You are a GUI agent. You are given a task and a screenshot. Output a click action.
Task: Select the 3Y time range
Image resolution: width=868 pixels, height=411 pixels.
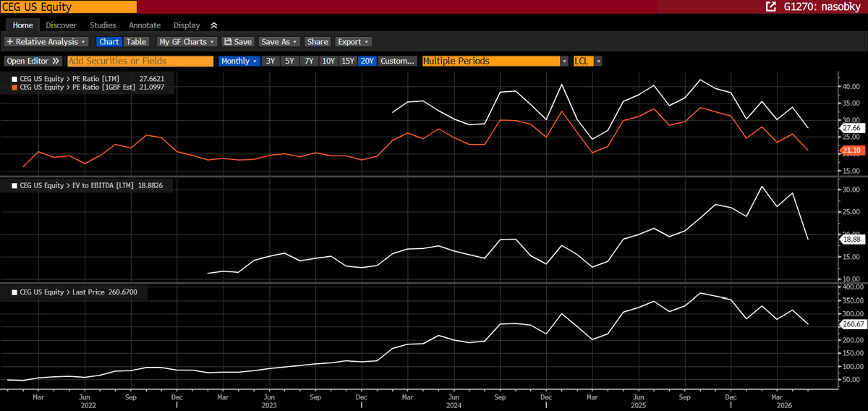pyautogui.click(x=271, y=62)
